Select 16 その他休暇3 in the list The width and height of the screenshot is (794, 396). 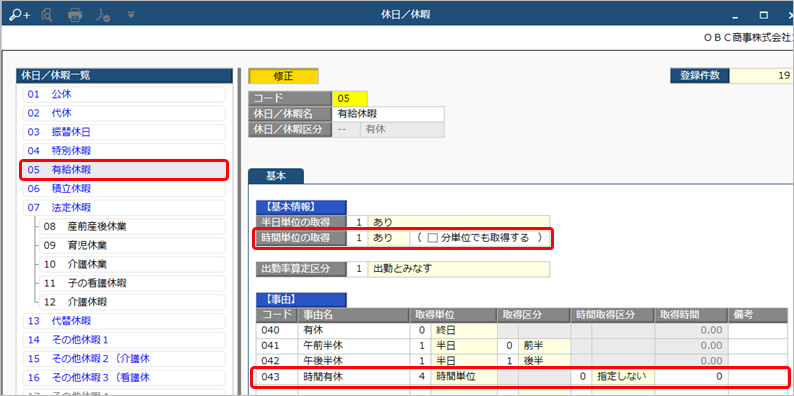click(x=123, y=378)
